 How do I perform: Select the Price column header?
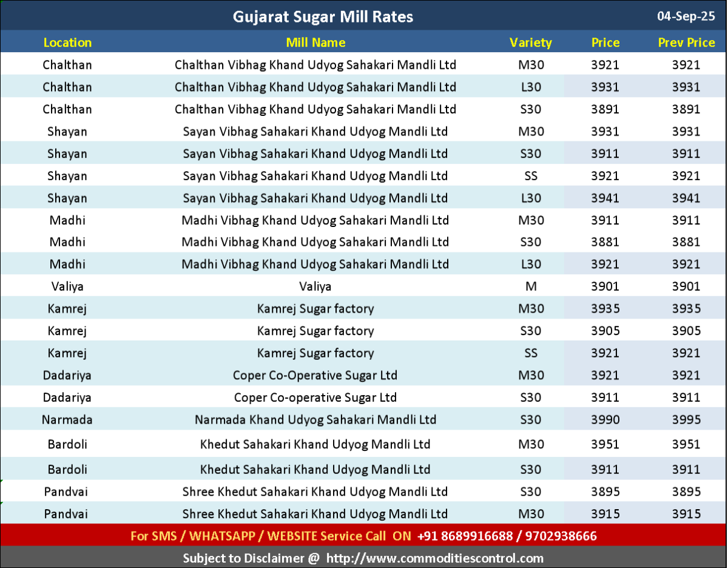(x=605, y=42)
